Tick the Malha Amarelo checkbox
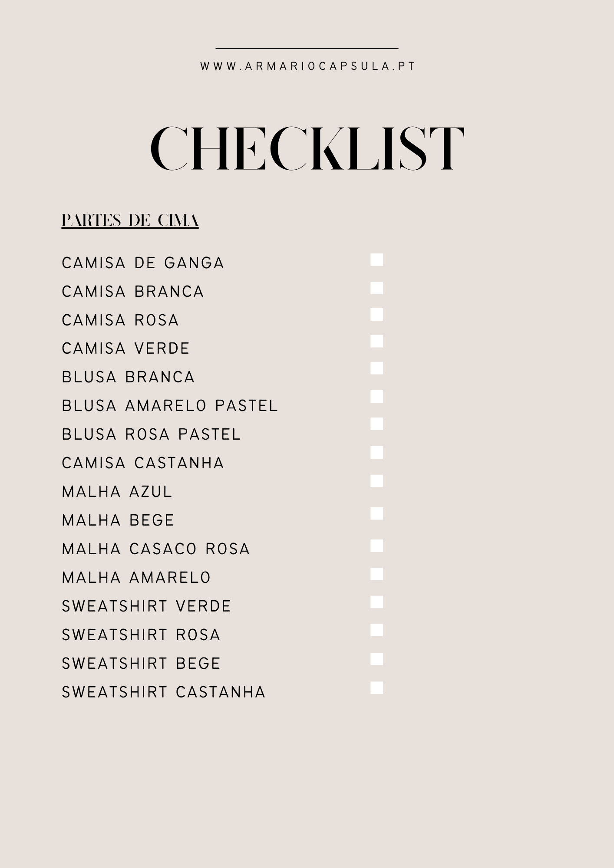The width and height of the screenshot is (614, 868). click(376, 574)
